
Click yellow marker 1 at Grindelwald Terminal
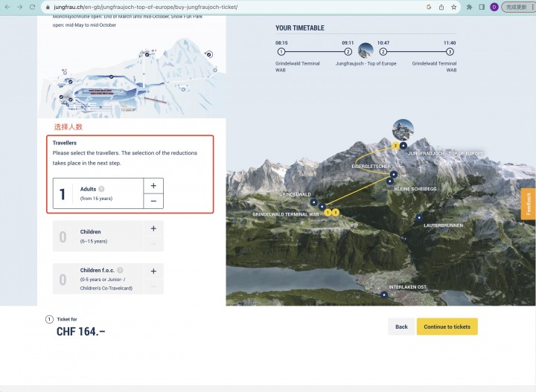tap(328, 213)
